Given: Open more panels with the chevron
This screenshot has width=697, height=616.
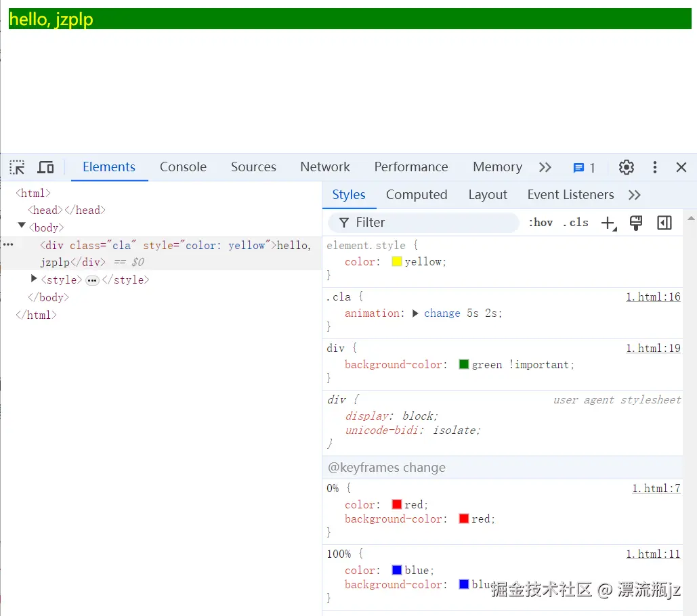Looking at the screenshot, I should (546, 167).
